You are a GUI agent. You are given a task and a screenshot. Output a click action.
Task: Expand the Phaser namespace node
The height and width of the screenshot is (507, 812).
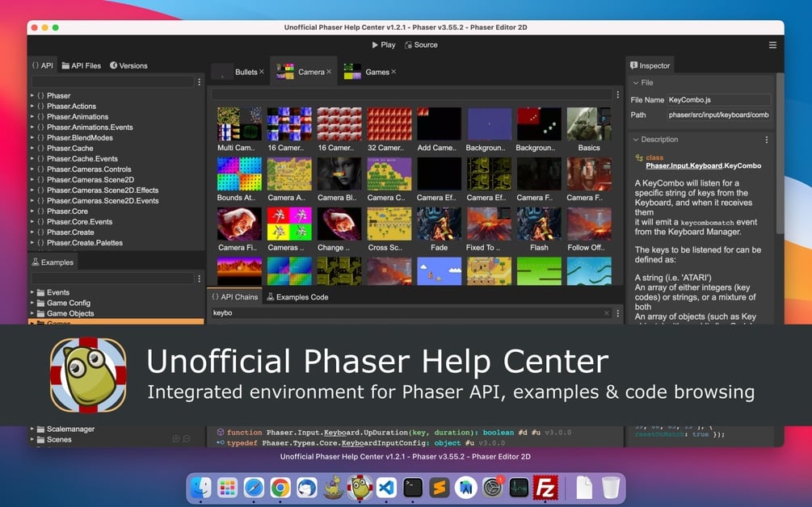click(x=32, y=96)
